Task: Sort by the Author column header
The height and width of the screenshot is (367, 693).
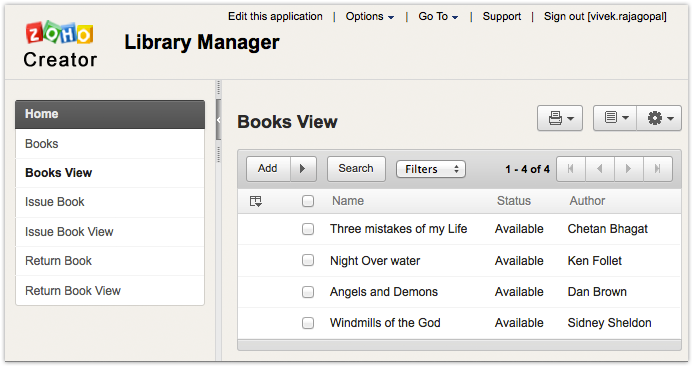Action: point(587,201)
